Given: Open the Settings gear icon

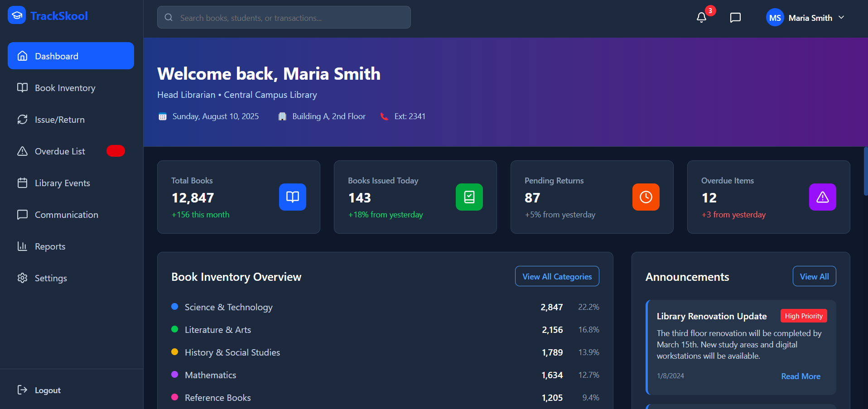Looking at the screenshot, I should [23, 278].
